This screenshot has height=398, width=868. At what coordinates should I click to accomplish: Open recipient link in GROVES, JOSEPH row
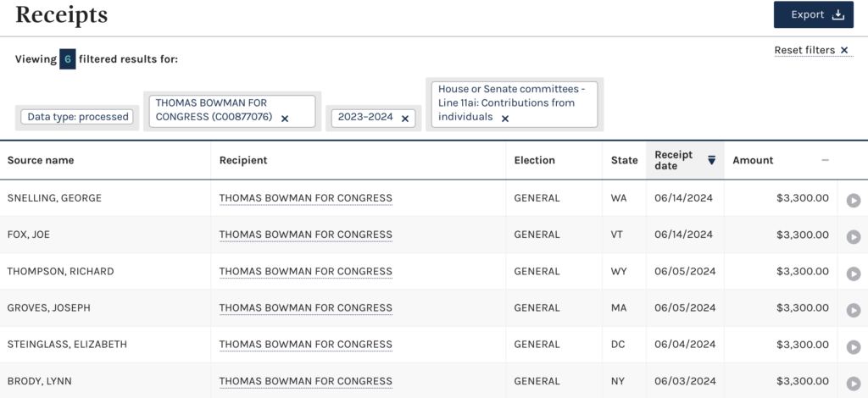pyautogui.click(x=305, y=308)
